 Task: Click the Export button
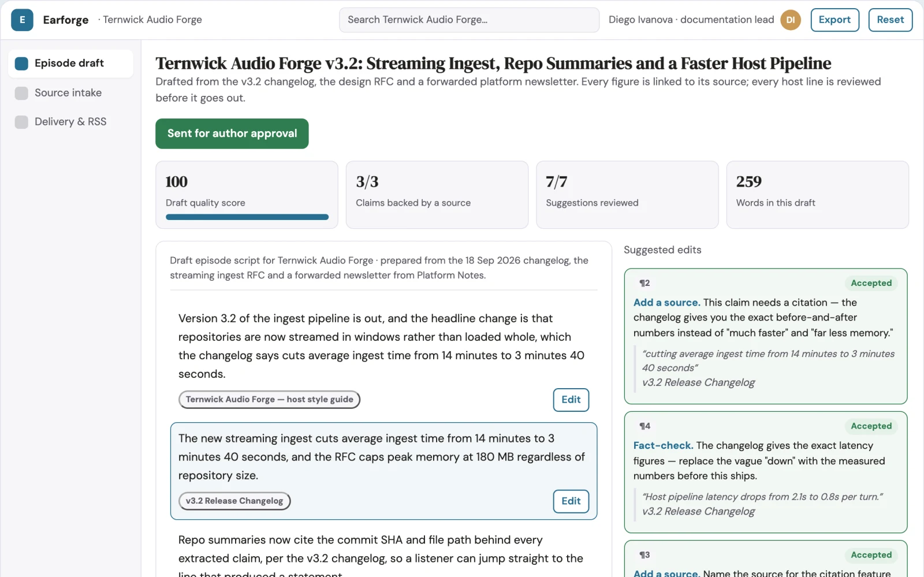834,20
